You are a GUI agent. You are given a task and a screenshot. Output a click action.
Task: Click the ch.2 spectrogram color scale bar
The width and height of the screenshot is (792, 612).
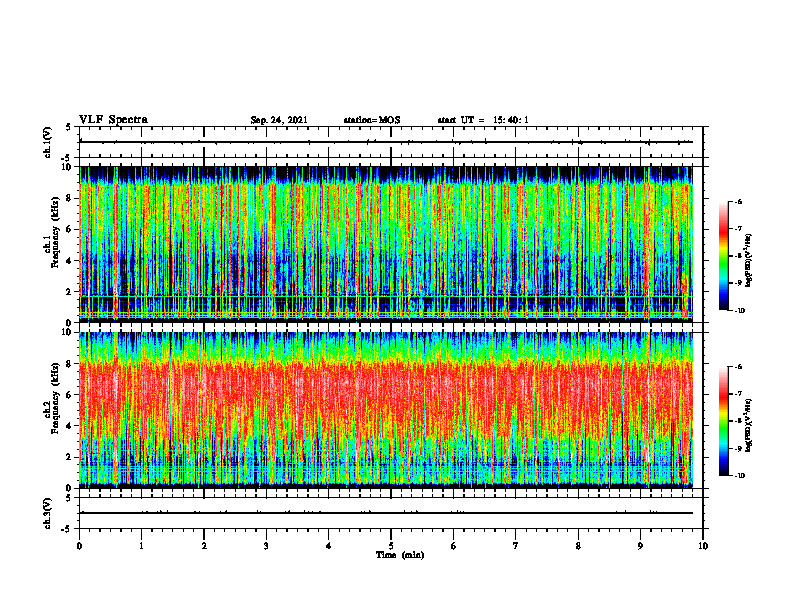tap(723, 421)
